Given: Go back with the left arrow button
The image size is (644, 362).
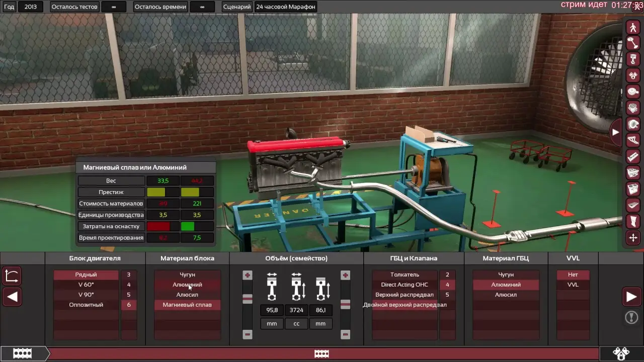Looking at the screenshot, I should [x=12, y=297].
